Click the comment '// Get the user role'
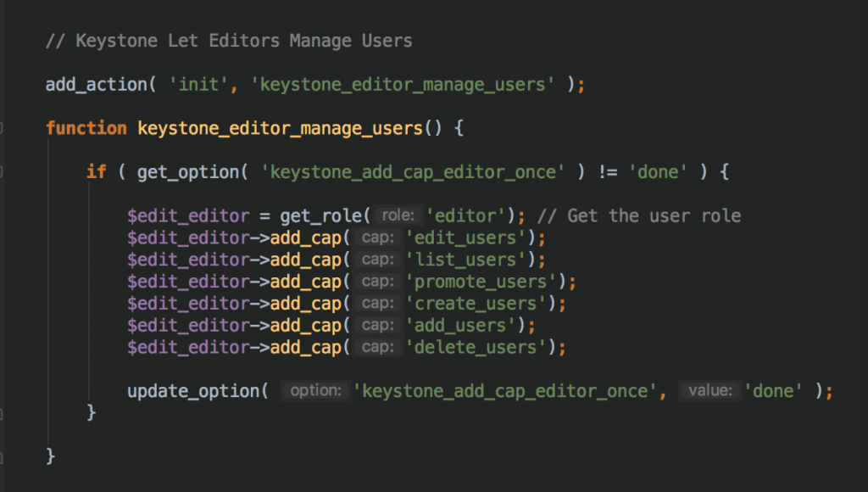Image resolution: width=868 pixels, height=492 pixels. [x=639, y=216]
